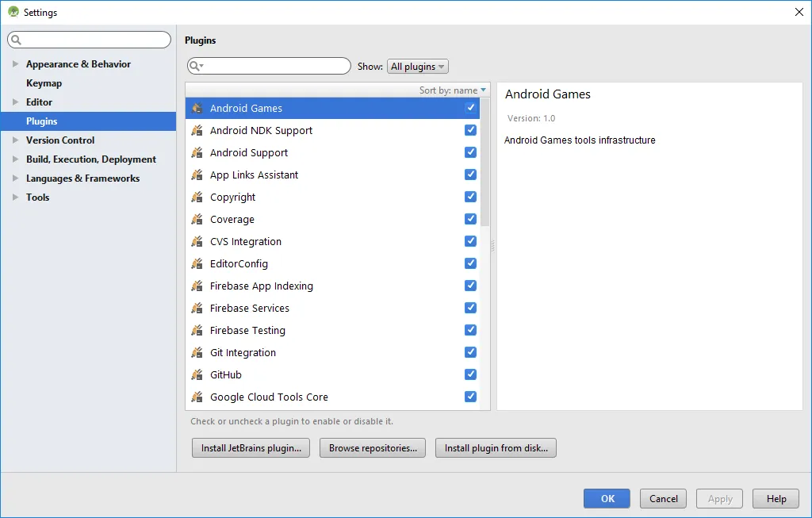
Task: Select the GitHub plugin row
Action: click(x=332, y=375)
